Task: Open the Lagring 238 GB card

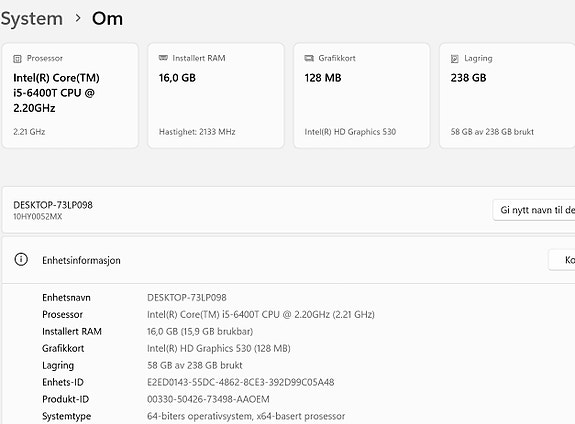Action: point(507,96)
